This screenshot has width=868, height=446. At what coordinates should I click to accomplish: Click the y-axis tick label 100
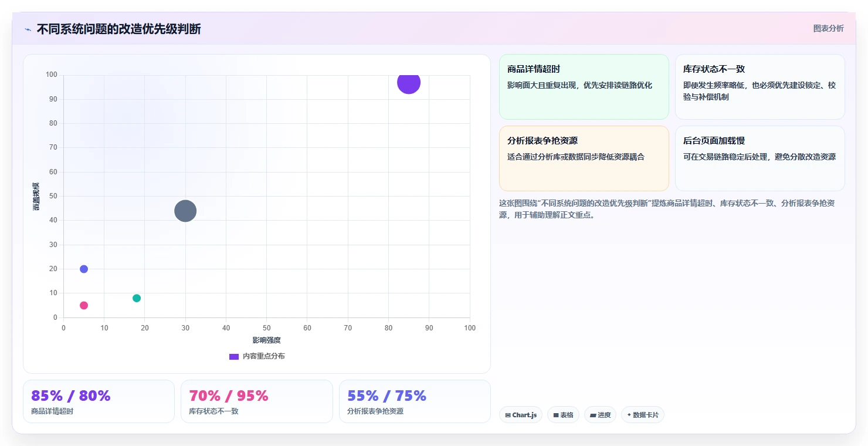pyautogui.click(x=52, y=75)
